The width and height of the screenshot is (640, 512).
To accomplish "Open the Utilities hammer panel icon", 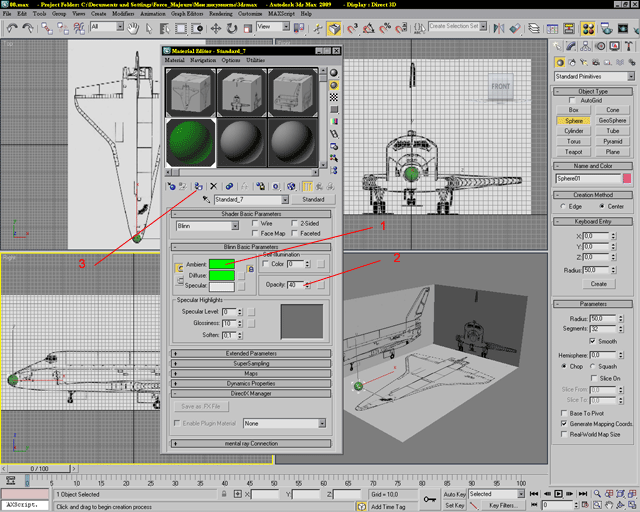I will tap(629, 46).
